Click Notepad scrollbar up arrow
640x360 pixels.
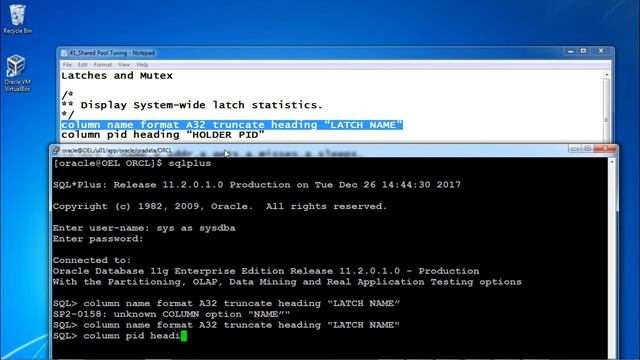tap(607, 75)
